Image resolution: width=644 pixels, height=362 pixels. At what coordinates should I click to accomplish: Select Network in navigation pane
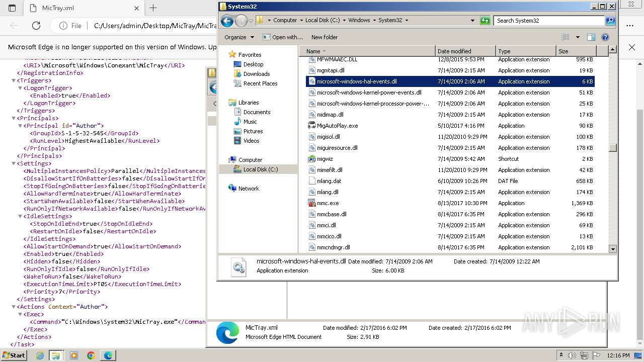pyautogui.click(x=249, y=189)
